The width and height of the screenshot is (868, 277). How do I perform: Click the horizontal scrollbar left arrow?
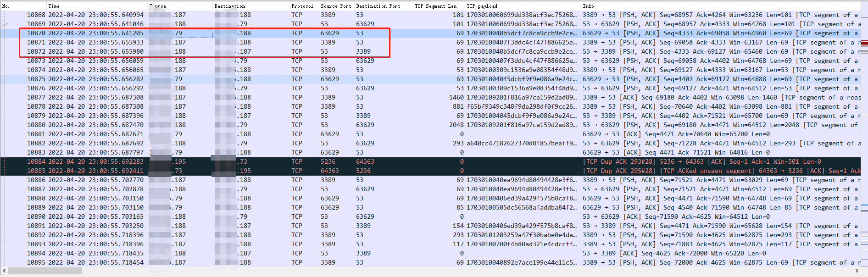[4, 271]
